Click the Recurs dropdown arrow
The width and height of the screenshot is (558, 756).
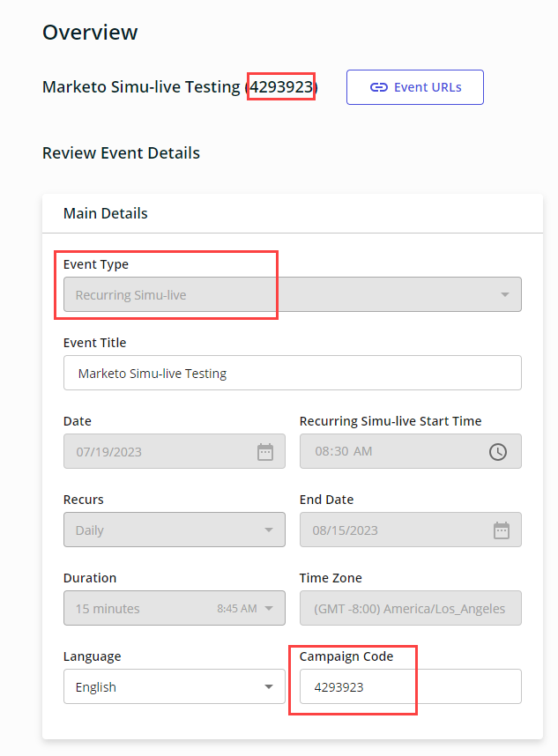(269, 530)
